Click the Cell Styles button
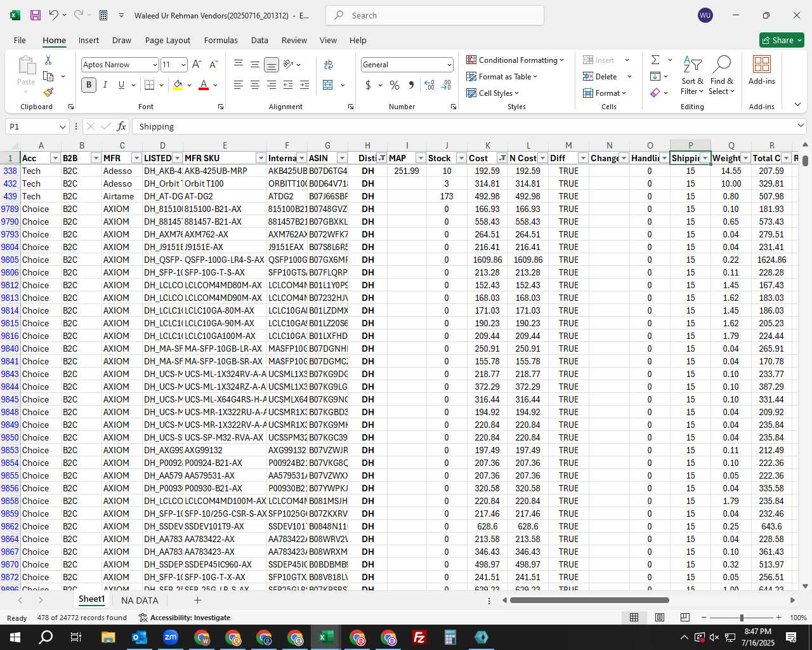 pos(492,93)
